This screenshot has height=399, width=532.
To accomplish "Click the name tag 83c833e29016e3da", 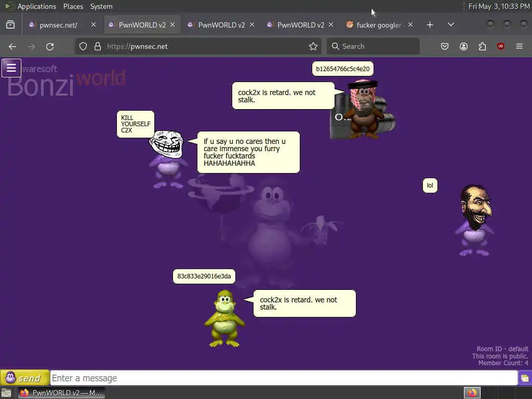I will (x=204, y=276).
